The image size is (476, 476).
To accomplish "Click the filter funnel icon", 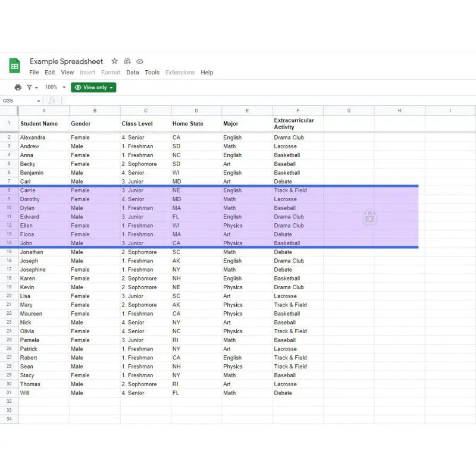I will tap(29, 87).
